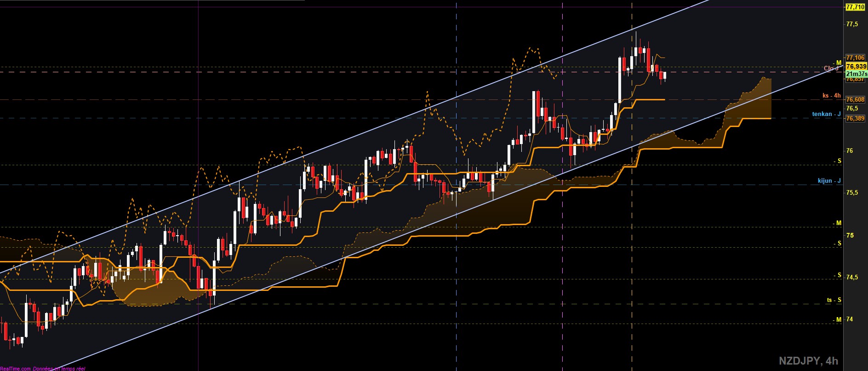Select the 'tenkan - J' level label

[x=827, y=114]
